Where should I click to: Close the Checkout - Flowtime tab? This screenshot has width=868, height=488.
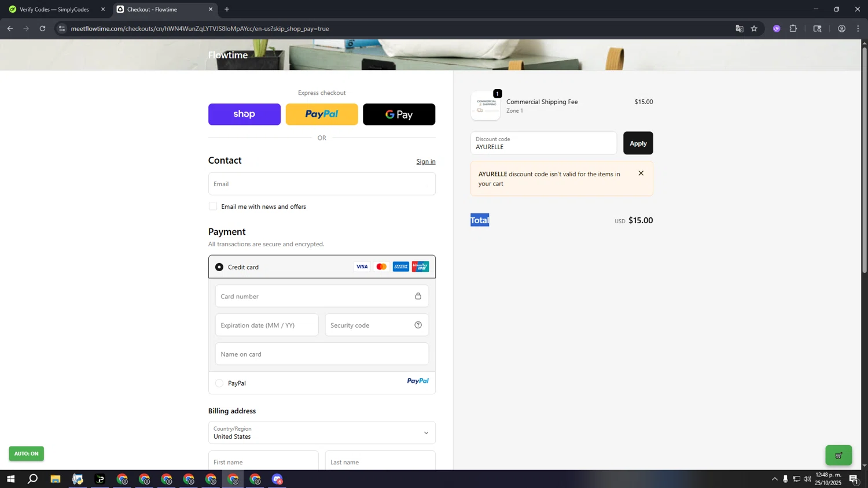211,9
